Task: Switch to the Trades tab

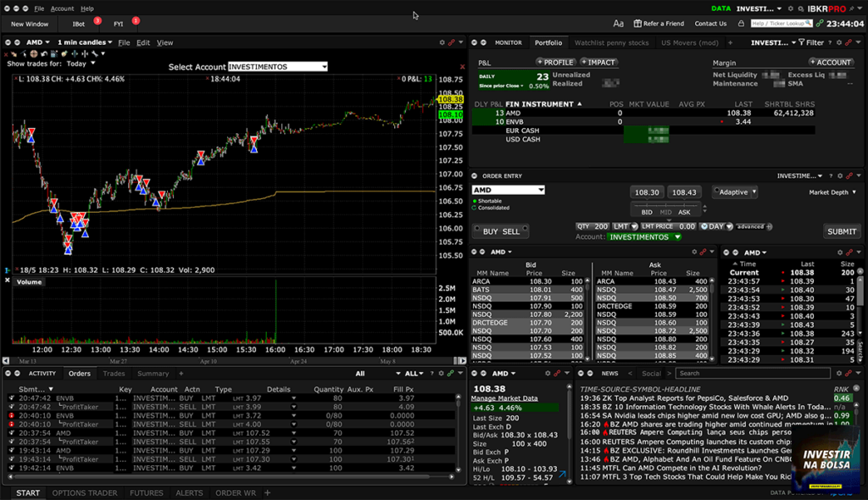Action: coord(114,374)
